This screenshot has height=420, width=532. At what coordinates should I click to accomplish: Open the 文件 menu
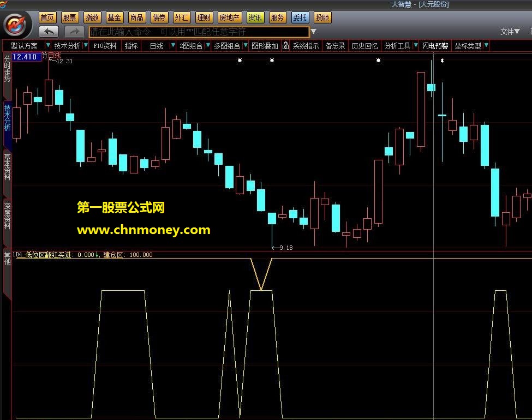pyautogui.click(x=510, y=32)
